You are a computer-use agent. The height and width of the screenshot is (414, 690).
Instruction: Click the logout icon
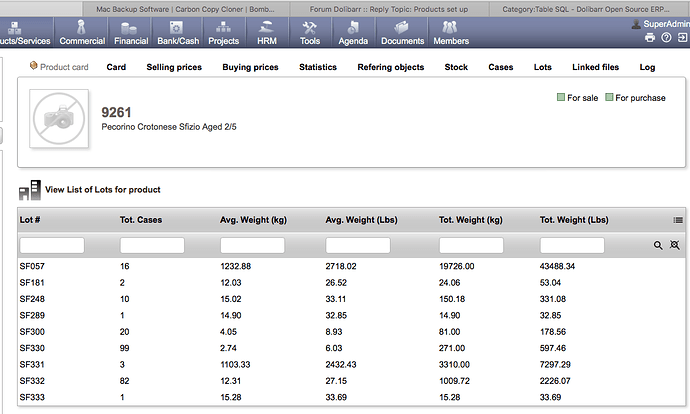coord(682,37)
